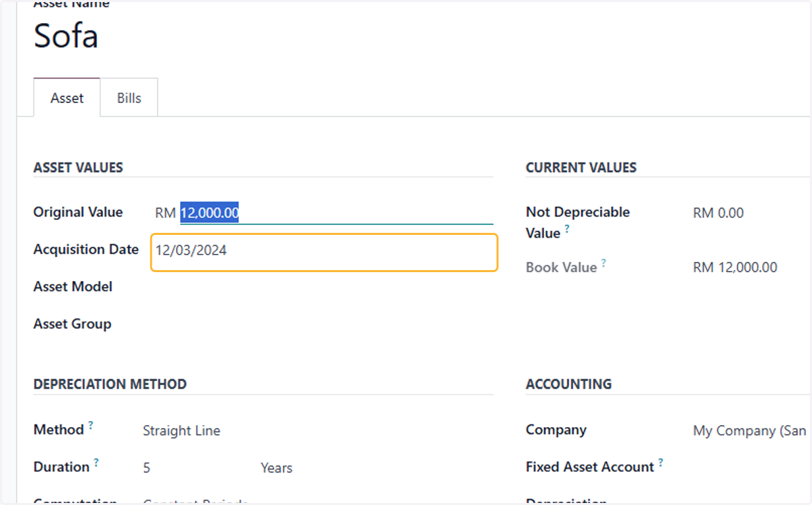Show help tooltip for Method
Image resolution: width=812 pixels, height=505 pixels.
91,426
